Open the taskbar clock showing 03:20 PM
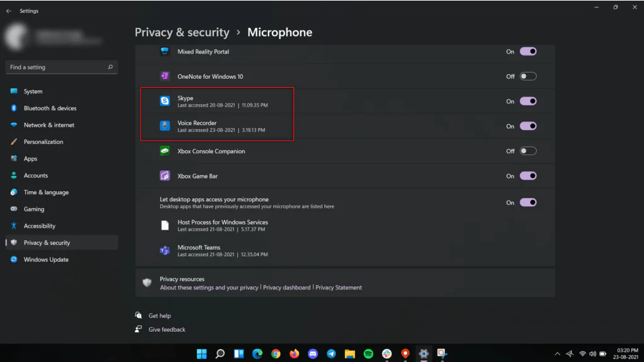 [x=627, y=354]
